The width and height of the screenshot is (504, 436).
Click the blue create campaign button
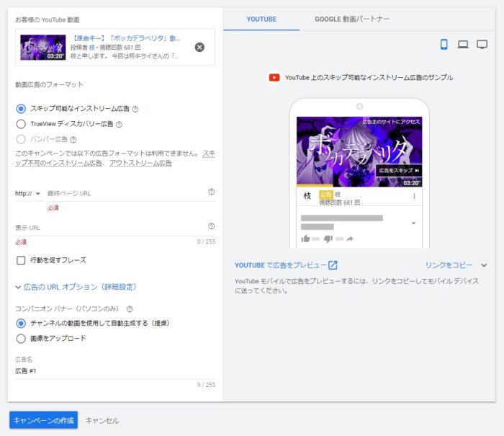click(43, 420)
